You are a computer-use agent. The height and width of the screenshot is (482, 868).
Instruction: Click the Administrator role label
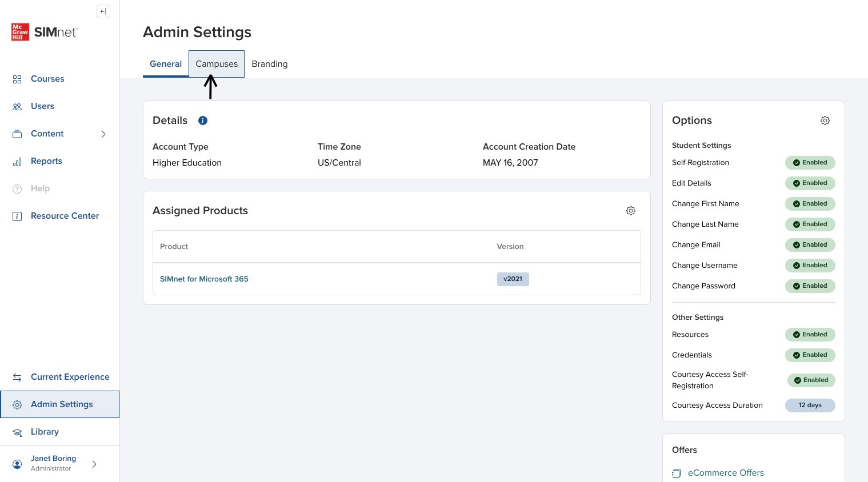click(51, 468)
